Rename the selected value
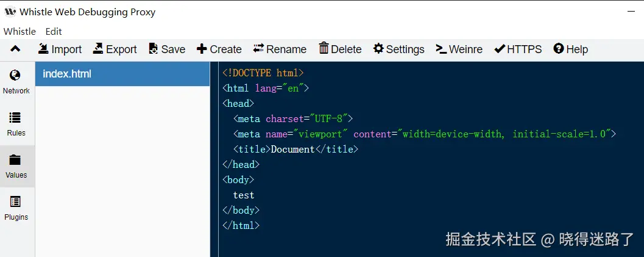Image resolution: width=644 pixels, height=257 pixels. click(280, 49)
